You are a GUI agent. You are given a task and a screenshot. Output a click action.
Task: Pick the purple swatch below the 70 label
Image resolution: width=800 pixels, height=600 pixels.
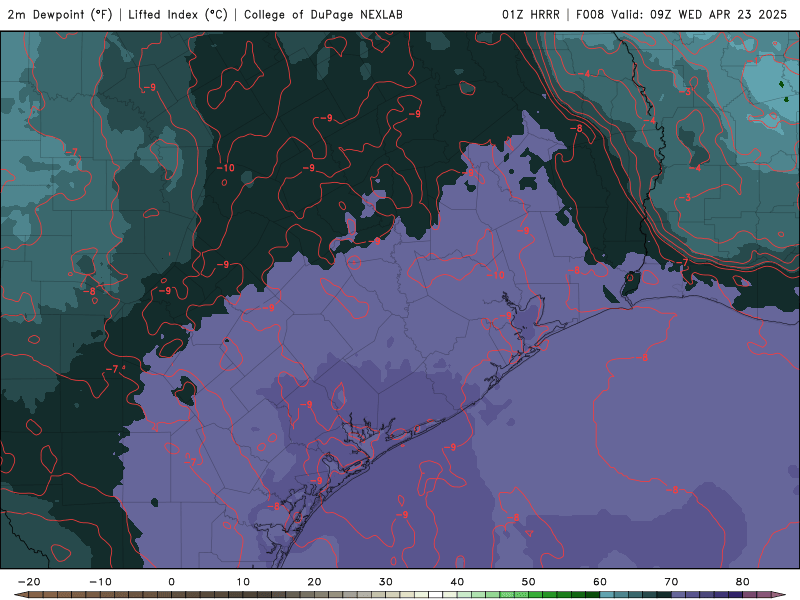tap(679, 595)
